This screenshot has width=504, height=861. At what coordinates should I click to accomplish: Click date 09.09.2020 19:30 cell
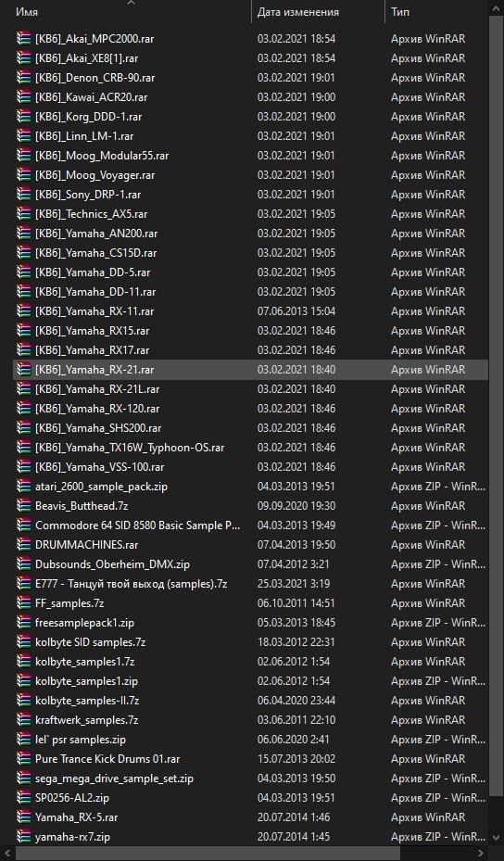[296, 506]
